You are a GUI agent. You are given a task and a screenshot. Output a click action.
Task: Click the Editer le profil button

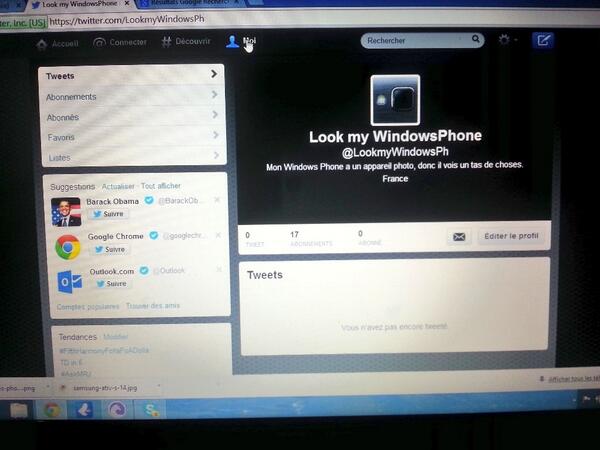pos(511,236)
